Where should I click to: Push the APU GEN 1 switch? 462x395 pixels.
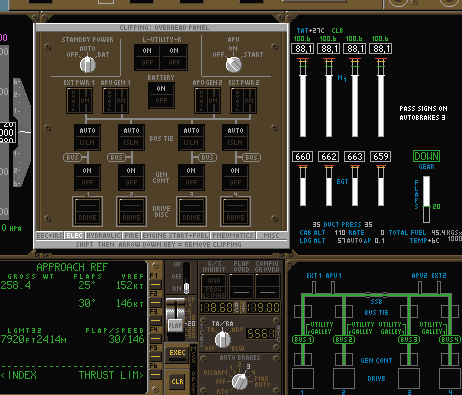pos(115,100)
